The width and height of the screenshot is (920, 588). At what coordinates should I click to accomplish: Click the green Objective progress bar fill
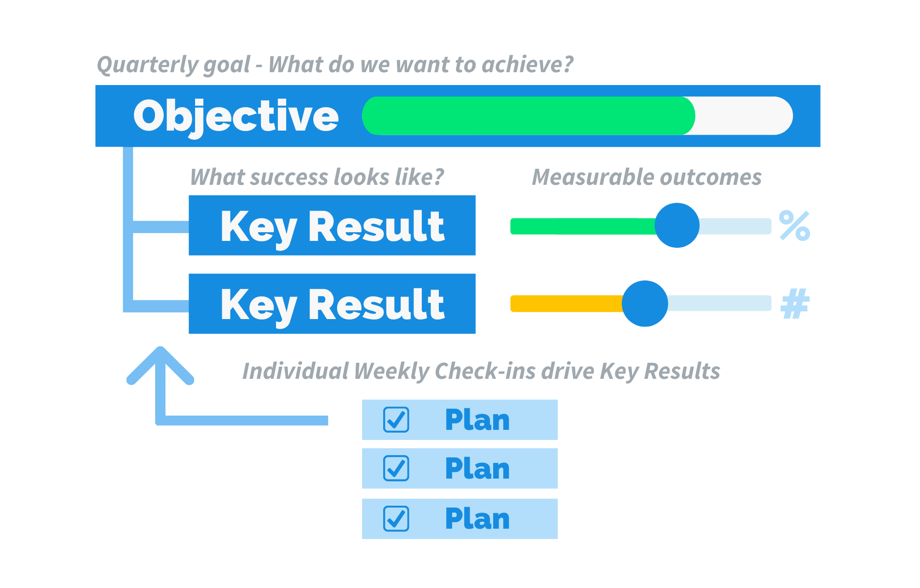pos(529,115)
